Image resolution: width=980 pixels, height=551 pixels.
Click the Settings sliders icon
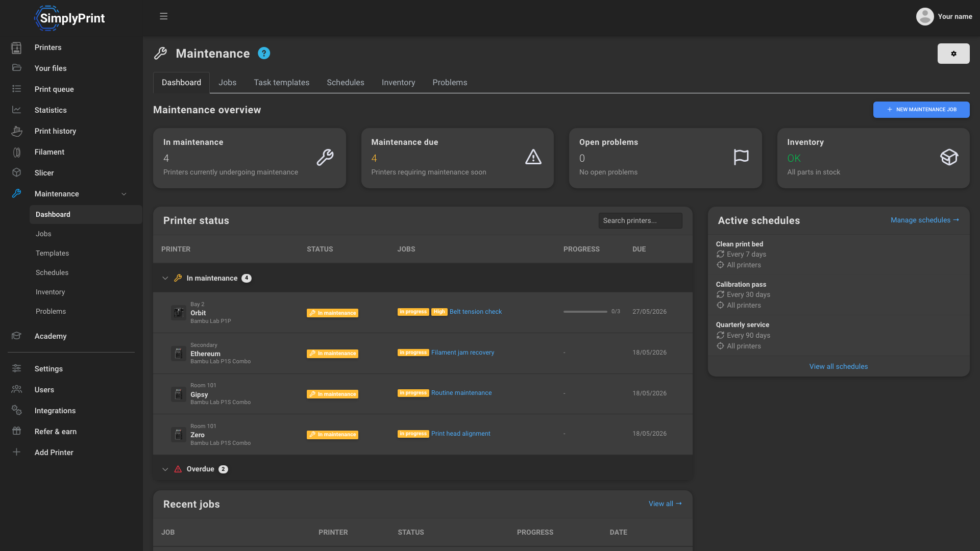tap(16, 368)
